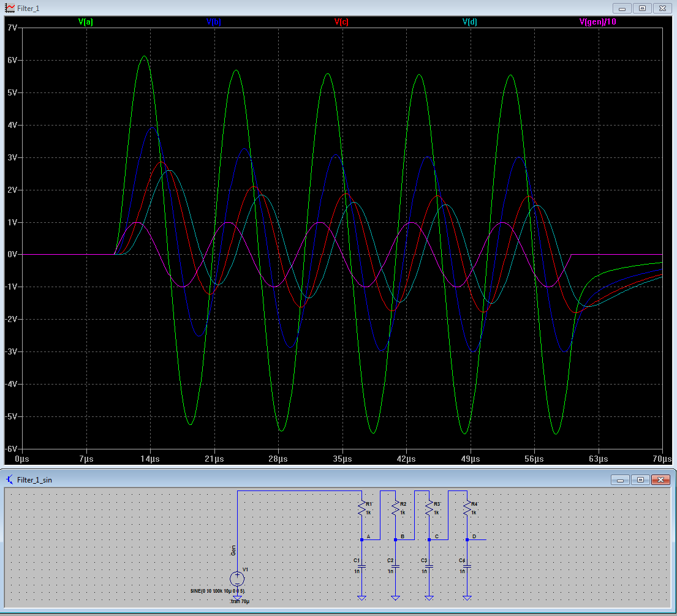Click the green V(a) trace label
677x616 pixels.
click(86, 22)
